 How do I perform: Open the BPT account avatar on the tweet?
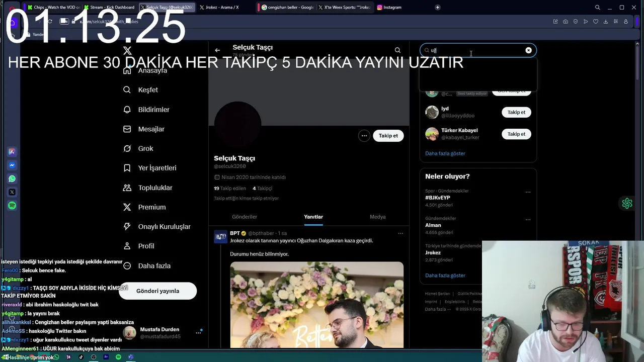pos(220,237)
